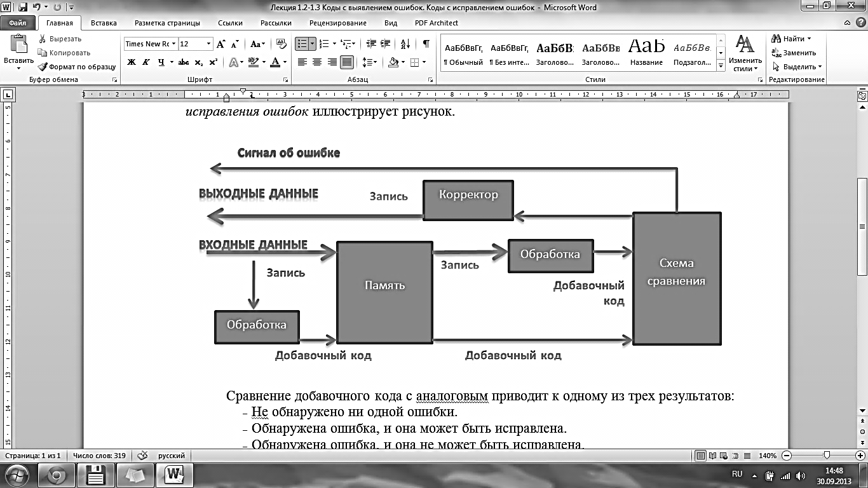Image resolution: width=868 pixels, height=488 pixels.
Task: Click the Sort (А-Я) button
Action: (405, 44)
